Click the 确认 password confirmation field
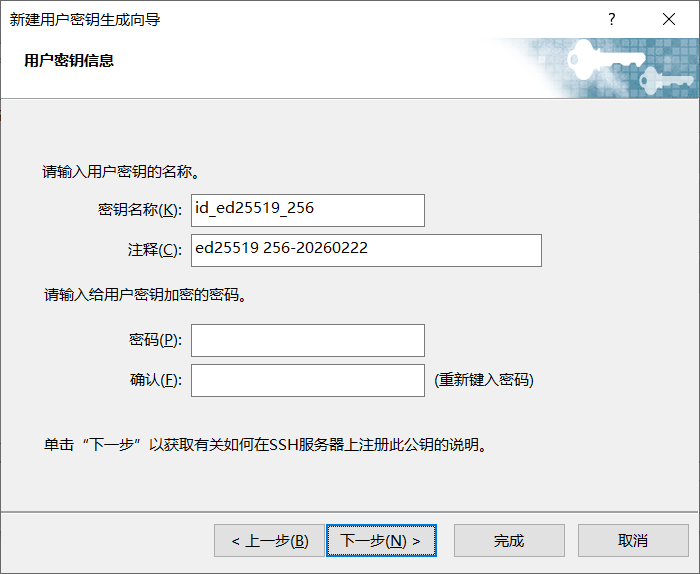Viewport: 700px width, 574px height. click(x=307, y=380)
